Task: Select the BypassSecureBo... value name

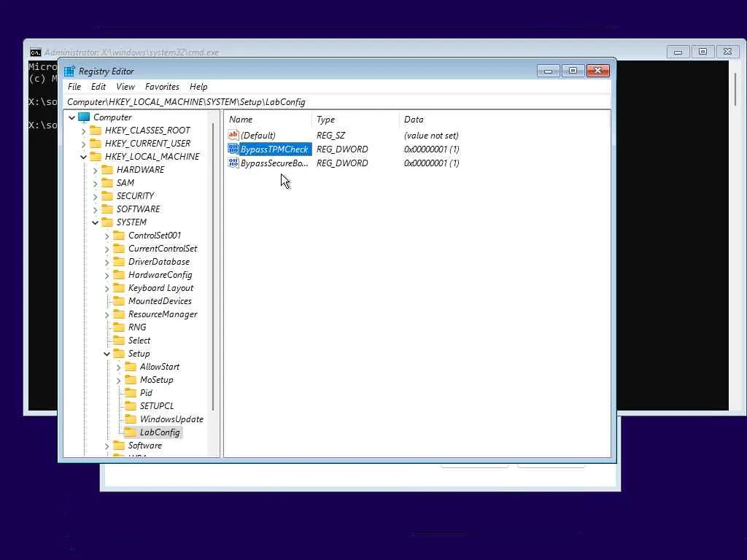Action: click(x=274, y=163)
